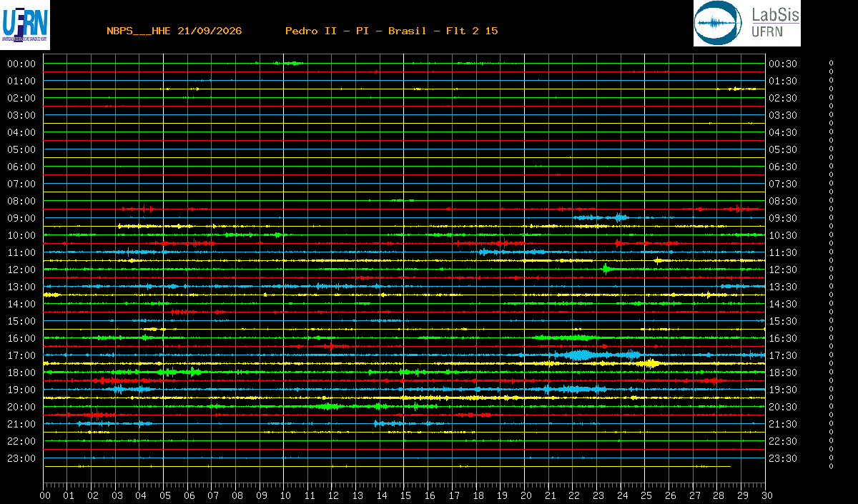858x504 pixels.
Task: Click minute 22 on the bottom axis
Action: tap(573, 495)
